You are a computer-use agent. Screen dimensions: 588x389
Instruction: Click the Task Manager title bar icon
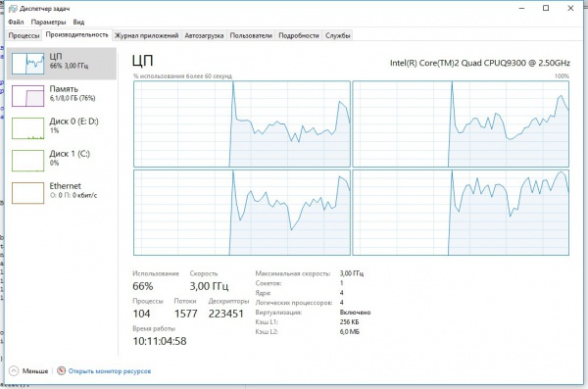pos(13,8)
